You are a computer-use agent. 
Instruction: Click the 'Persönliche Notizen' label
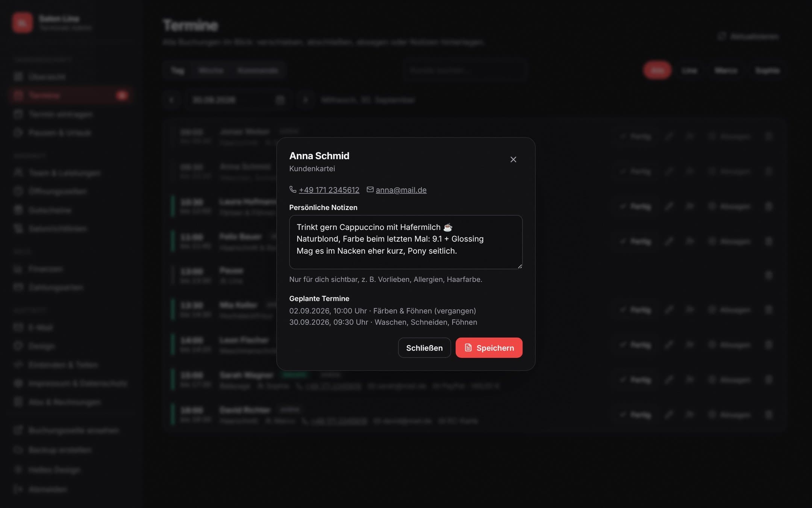(x=323, y=207)
